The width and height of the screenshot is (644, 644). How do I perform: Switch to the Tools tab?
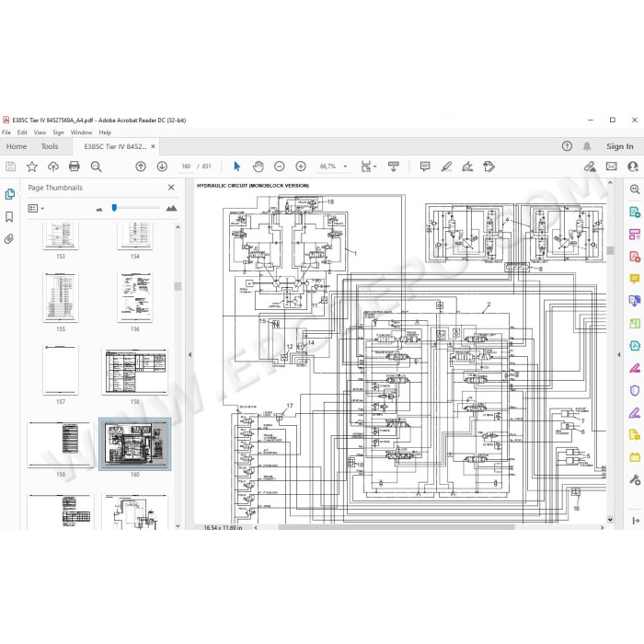(x=50, y=146)
